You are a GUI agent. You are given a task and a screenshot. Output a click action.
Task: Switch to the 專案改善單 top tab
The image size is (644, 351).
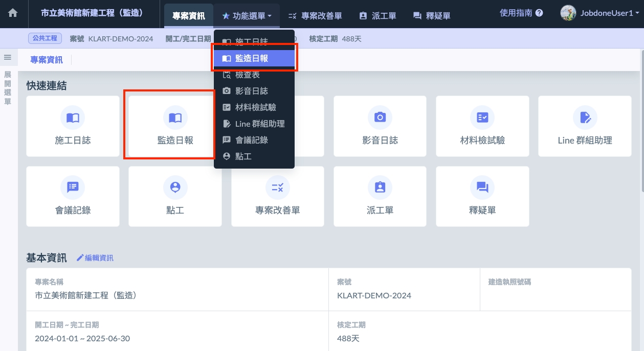point(315,16)
